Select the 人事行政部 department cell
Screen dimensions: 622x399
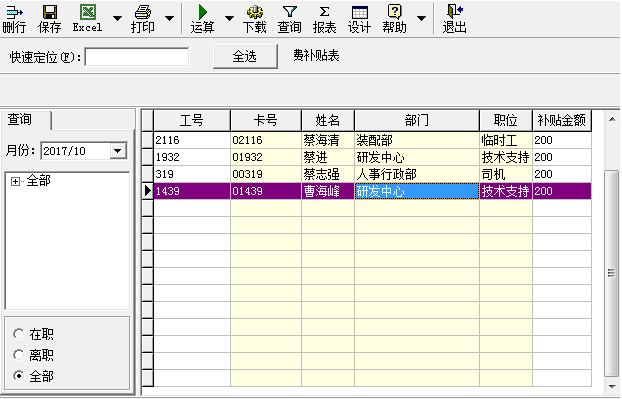417,175
